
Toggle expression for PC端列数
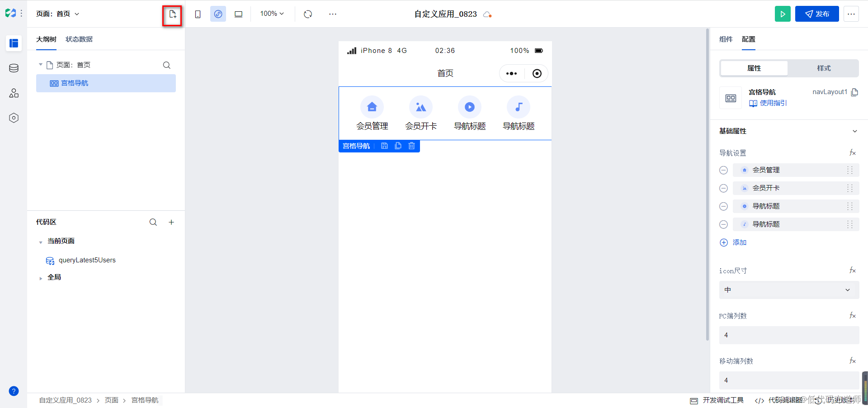point(853,316)
